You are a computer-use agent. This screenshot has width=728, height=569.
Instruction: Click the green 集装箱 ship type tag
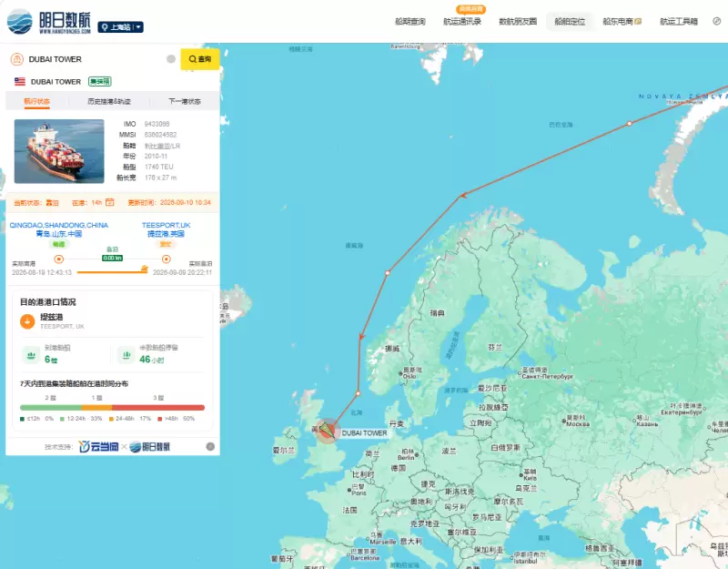tap(100, 82)
